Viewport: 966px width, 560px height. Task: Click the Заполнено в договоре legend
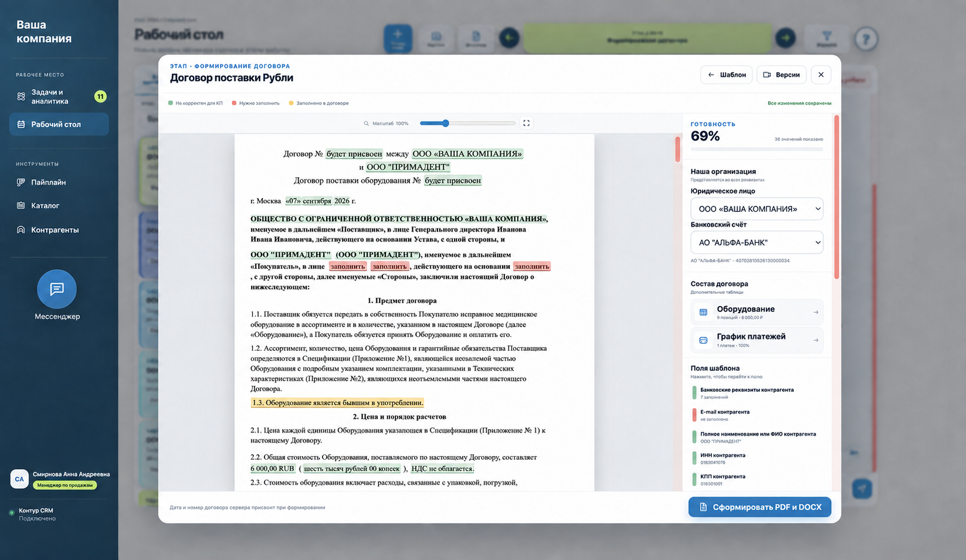tap(318, 103)
